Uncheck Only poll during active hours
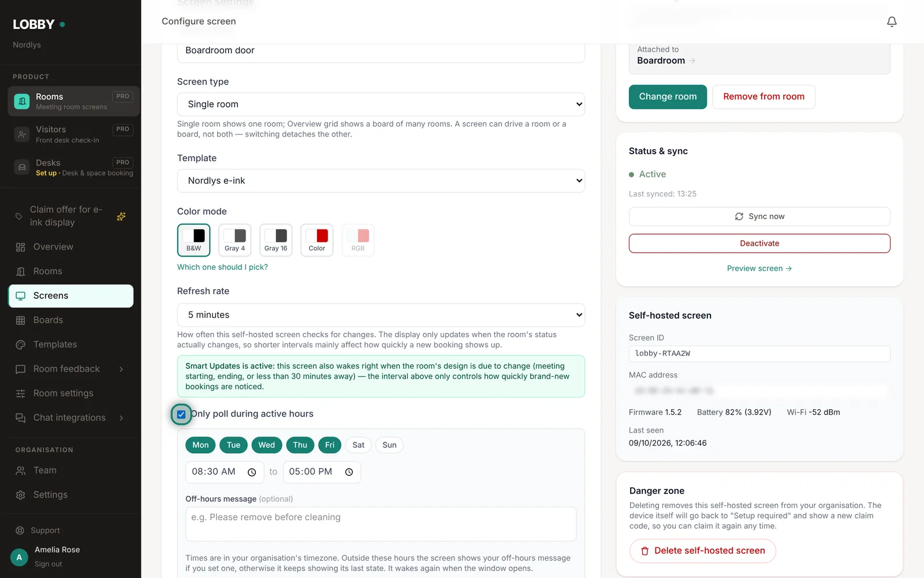This screenshot has width=924, height=578. click(181, 414)
